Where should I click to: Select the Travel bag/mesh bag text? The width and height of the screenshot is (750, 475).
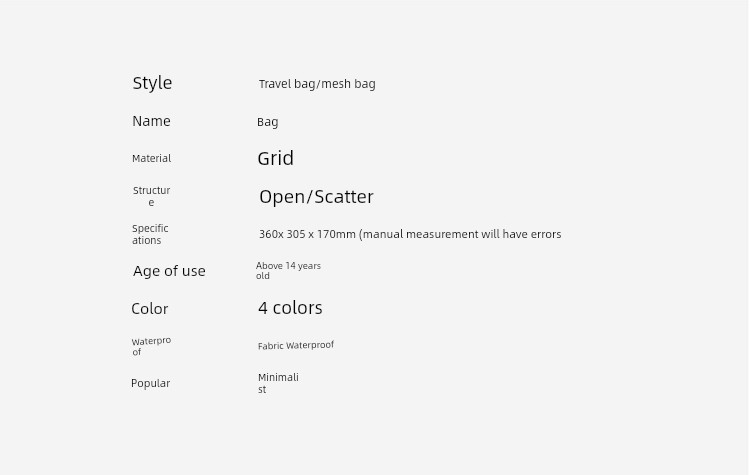[x=317, y=84]
